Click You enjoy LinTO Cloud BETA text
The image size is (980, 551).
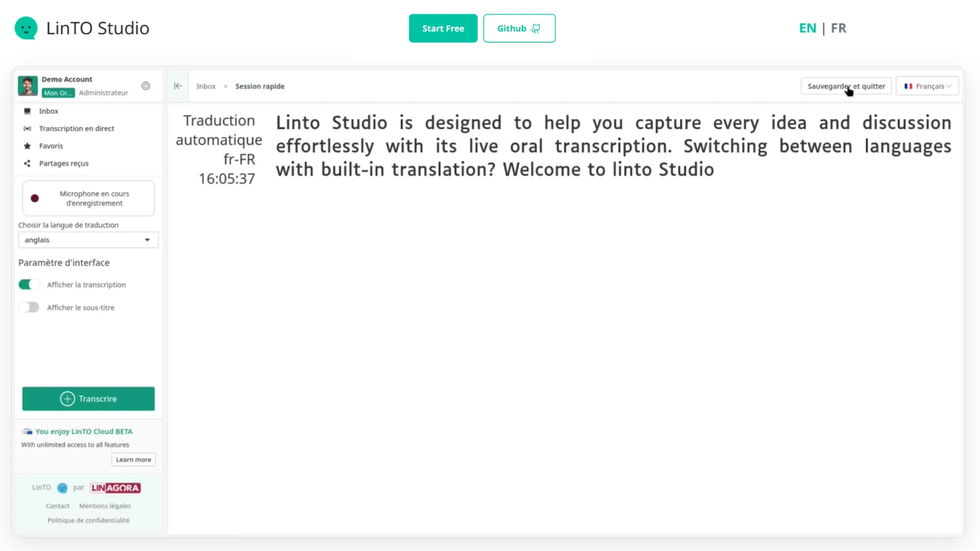84,431
